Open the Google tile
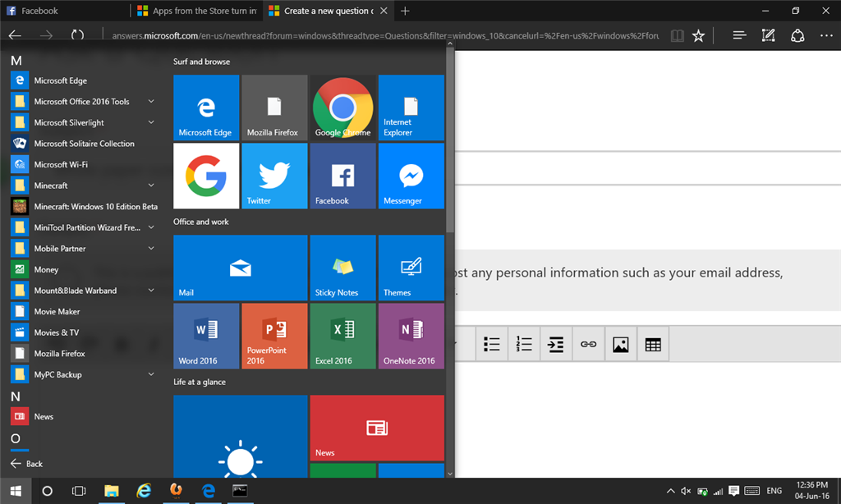841x504 pixels. (206, 176)
